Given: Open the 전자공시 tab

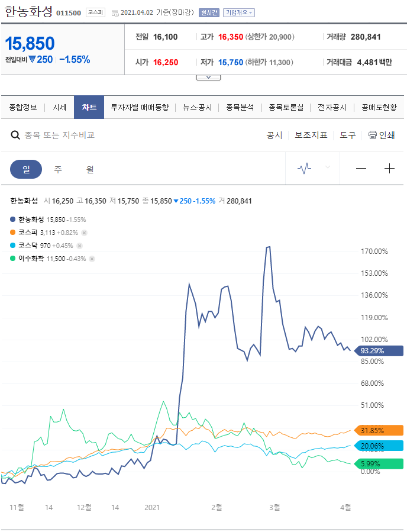Looking at the screenshot, I should coord(332,108).
